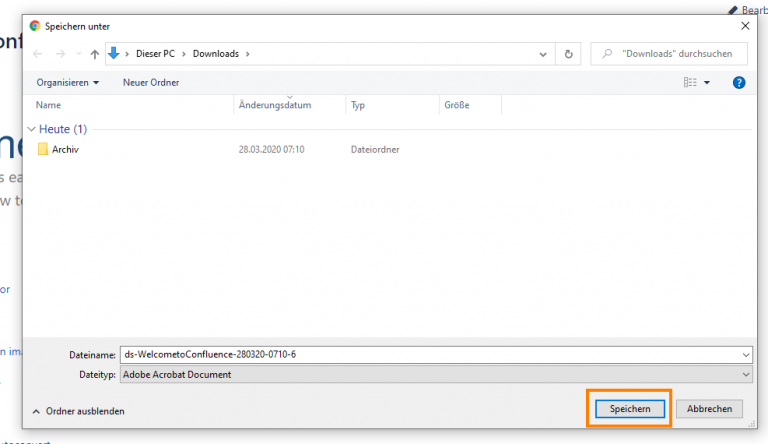Viewport: 768px width, 444px height.
Task: Click Ordner ausblenden to hide folders
Action: [79, 411]
